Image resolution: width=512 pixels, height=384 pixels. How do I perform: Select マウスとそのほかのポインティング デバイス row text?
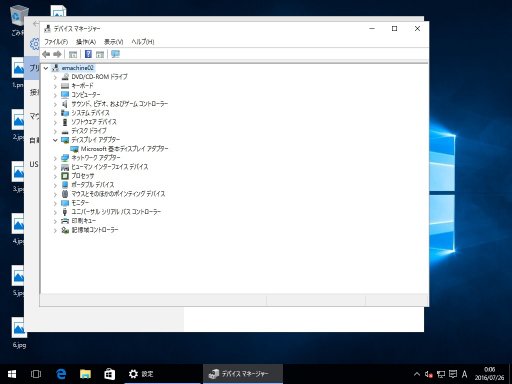tap(118, 194)
